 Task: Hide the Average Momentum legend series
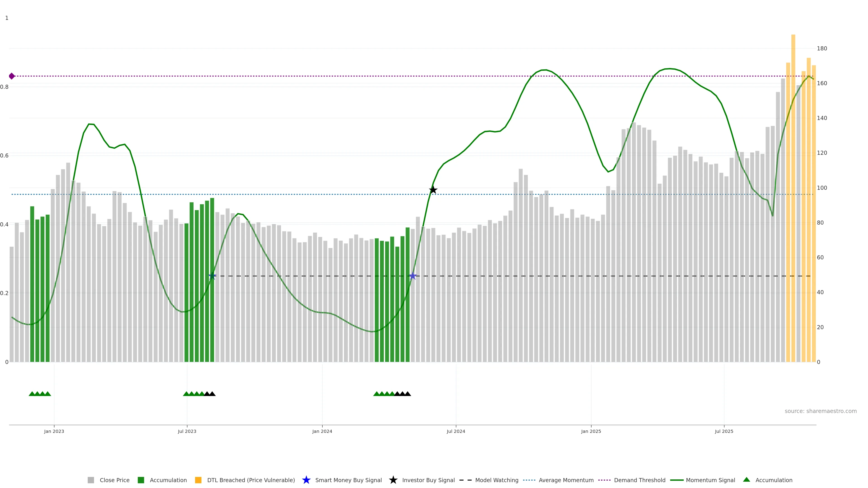coord(566,480)
